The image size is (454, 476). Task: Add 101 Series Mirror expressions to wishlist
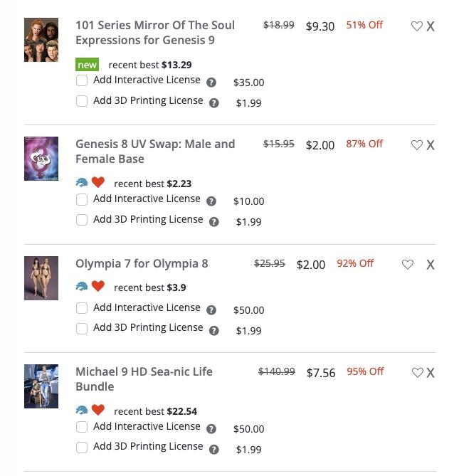[x=417, y=26]
